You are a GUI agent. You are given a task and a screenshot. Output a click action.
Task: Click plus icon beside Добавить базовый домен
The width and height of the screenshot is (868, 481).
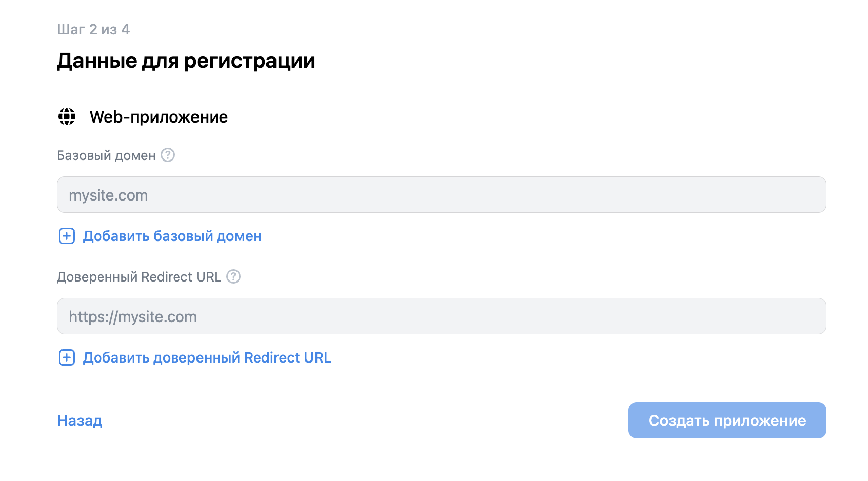pyautogui.click(x=67, y=236)
